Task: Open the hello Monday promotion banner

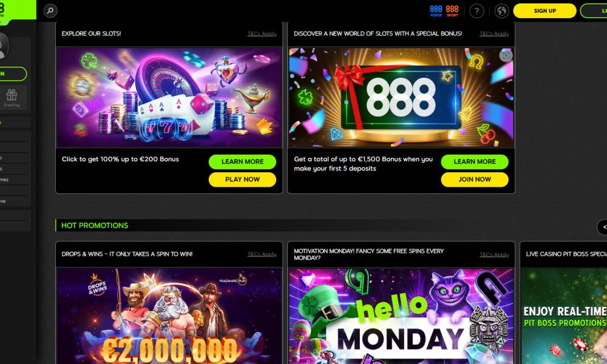Action: pos(401,316)
